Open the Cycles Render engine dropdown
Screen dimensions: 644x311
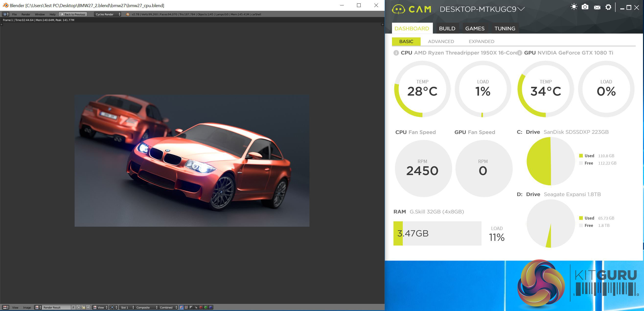108,14
